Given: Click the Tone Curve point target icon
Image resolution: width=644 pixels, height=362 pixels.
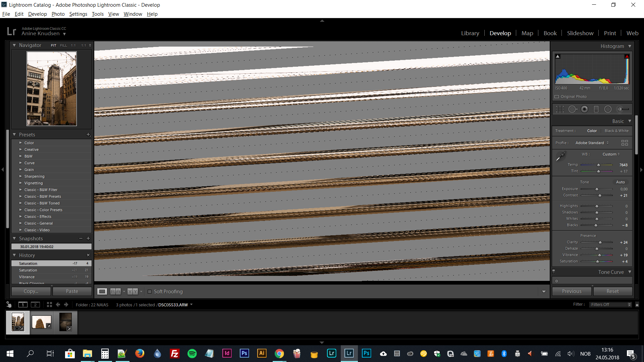Looking at the screenshot, I should [557, 281].
